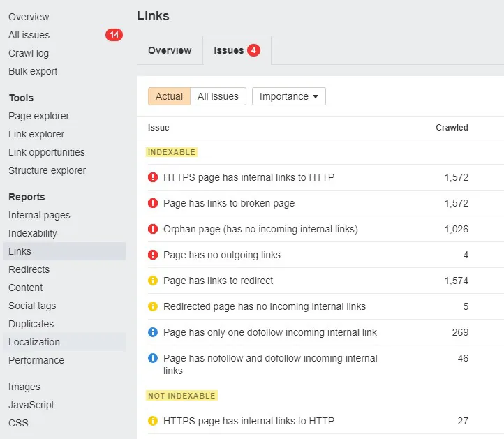Click the Issue column header

(158, 128)
